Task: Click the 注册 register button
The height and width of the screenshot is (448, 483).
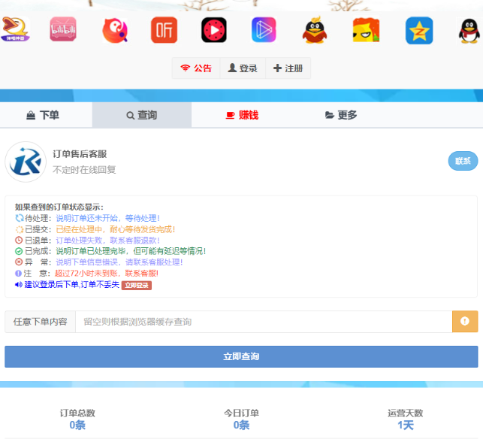Action: [x=288, y=68]
